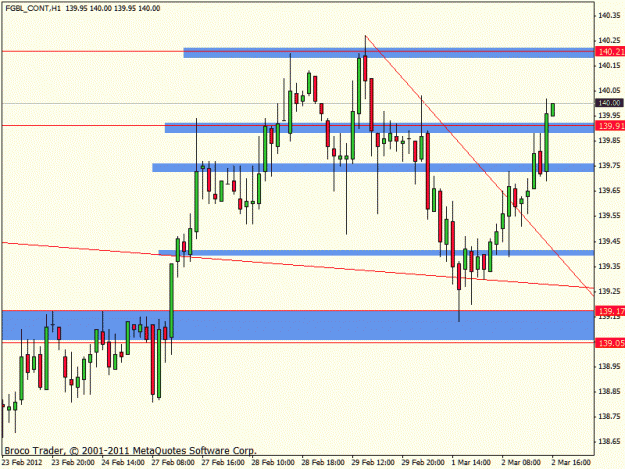This screenshot has width=625, height=469.
Task: Click the 138.95 price scale value
Action: 609,366
